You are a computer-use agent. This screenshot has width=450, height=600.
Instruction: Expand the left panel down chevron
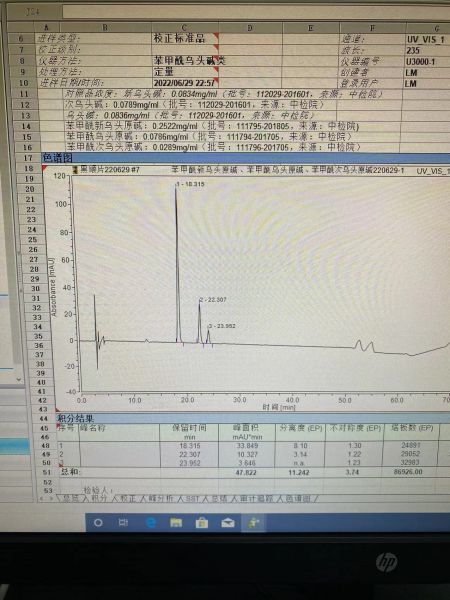pos(19,380)
